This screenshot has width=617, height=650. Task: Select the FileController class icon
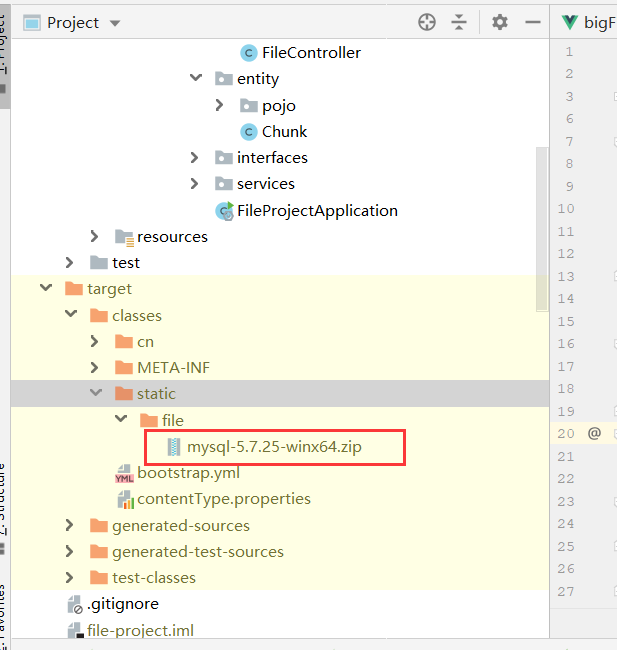(x=249, y=53)
